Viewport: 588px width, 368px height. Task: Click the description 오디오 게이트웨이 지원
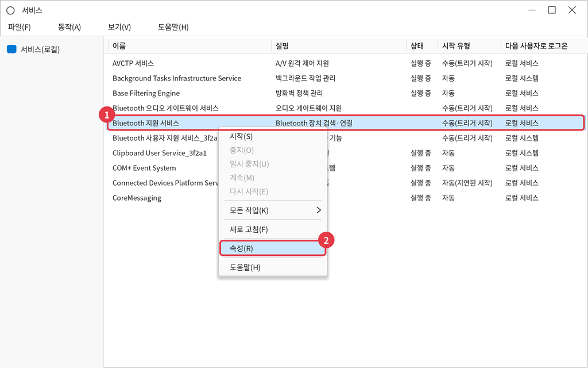point(308,108)
